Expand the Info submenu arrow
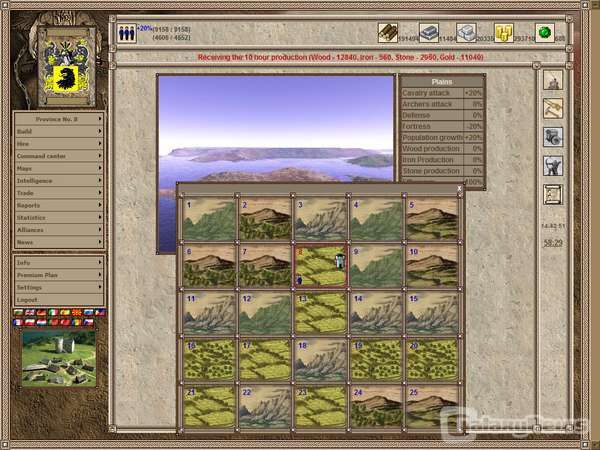The image size is (600, 450). pyautogui.click(x=100, y=262)
